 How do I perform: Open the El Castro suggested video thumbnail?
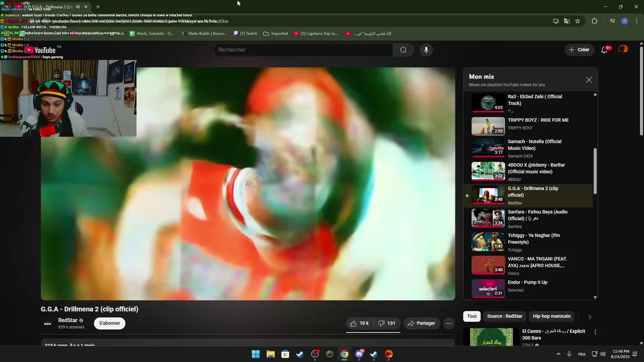[x=492, y=337]
